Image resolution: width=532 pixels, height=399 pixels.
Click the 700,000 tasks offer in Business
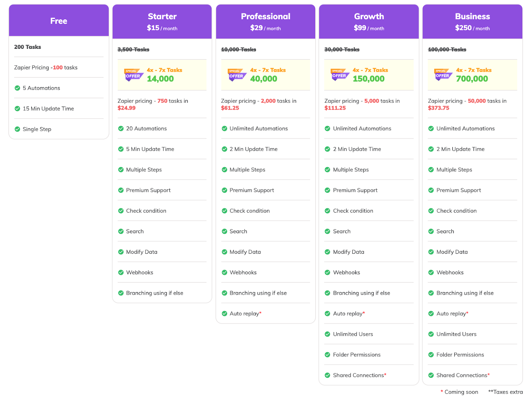click(472, 79)
